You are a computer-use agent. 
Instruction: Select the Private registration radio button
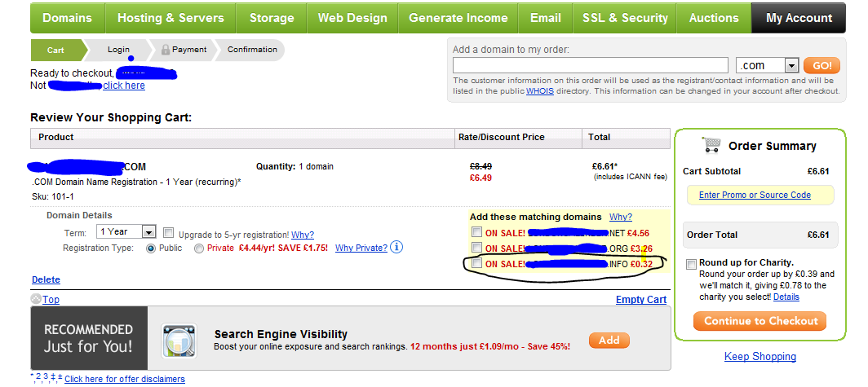point(199,248)
